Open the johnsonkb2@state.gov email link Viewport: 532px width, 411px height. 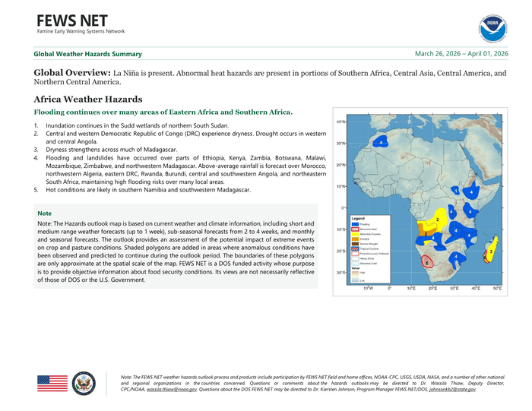tap(453, 389)
